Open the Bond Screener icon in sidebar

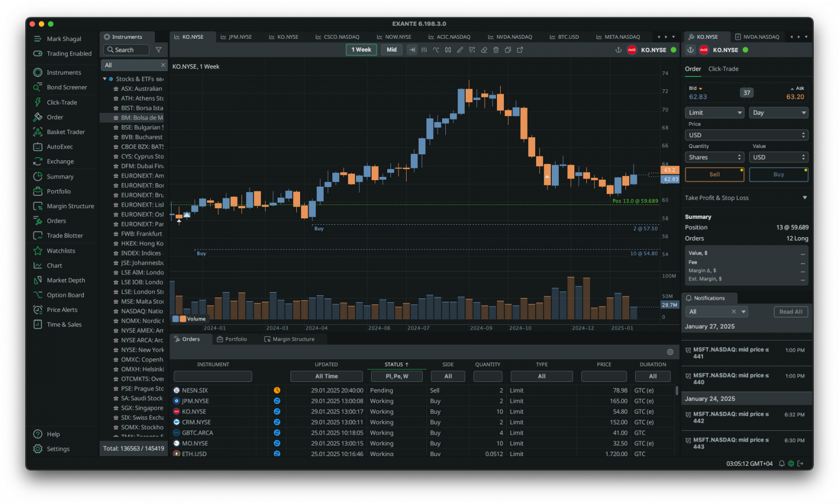(x=38, y=87)
